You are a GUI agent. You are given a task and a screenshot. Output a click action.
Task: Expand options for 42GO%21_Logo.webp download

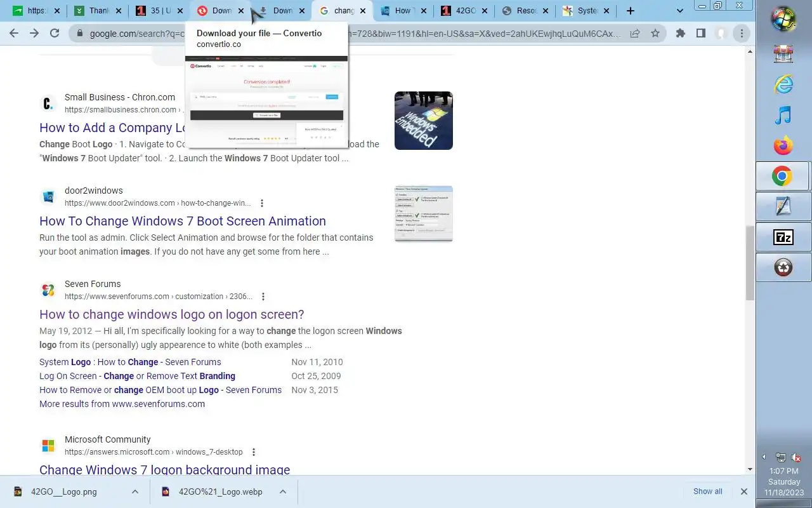tap(283, 491)
